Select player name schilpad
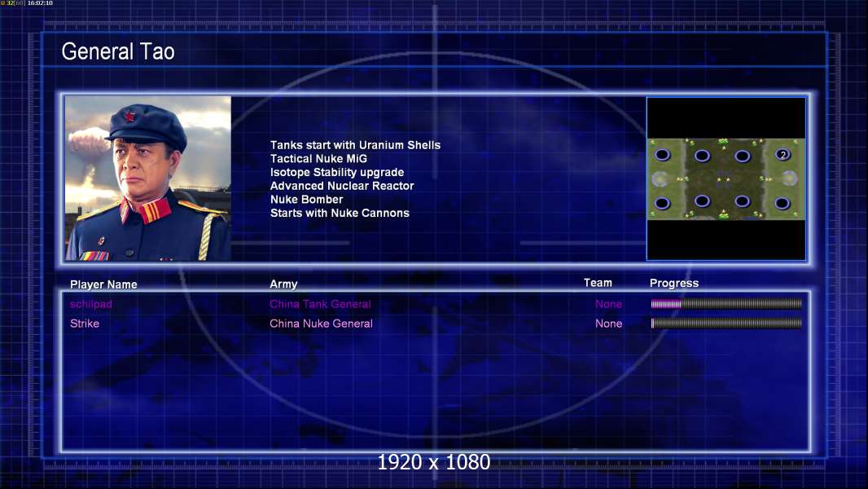Viewport: 868px width, 489px height. point(90,304)
